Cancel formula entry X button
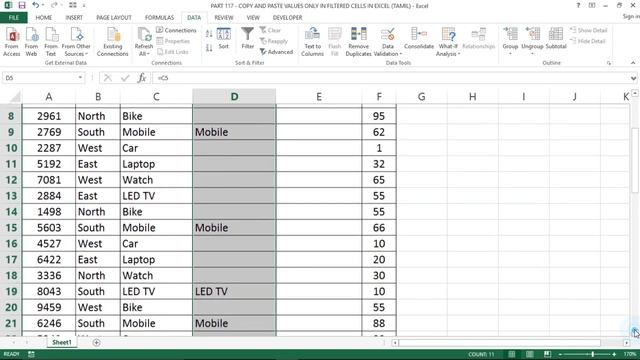 click(108, 78)
